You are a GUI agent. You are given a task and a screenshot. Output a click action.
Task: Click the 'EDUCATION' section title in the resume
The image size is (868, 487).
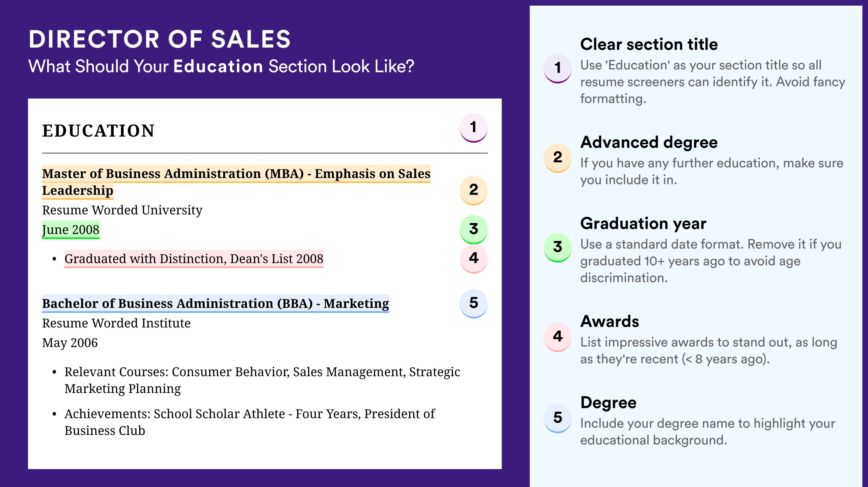click(98, 131)
